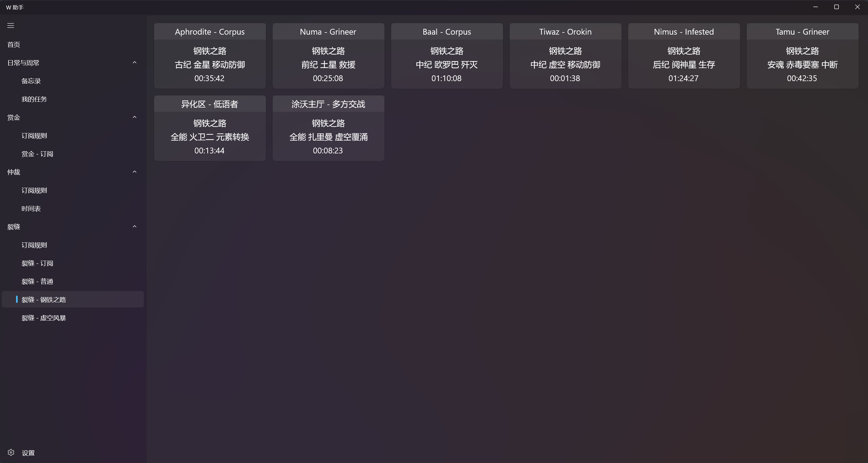Image resolution: width=868 pixels, height=463 pixels.
Task: Switch to 裂缝 - 虚空风暴 page
Action: coord(43,318)
